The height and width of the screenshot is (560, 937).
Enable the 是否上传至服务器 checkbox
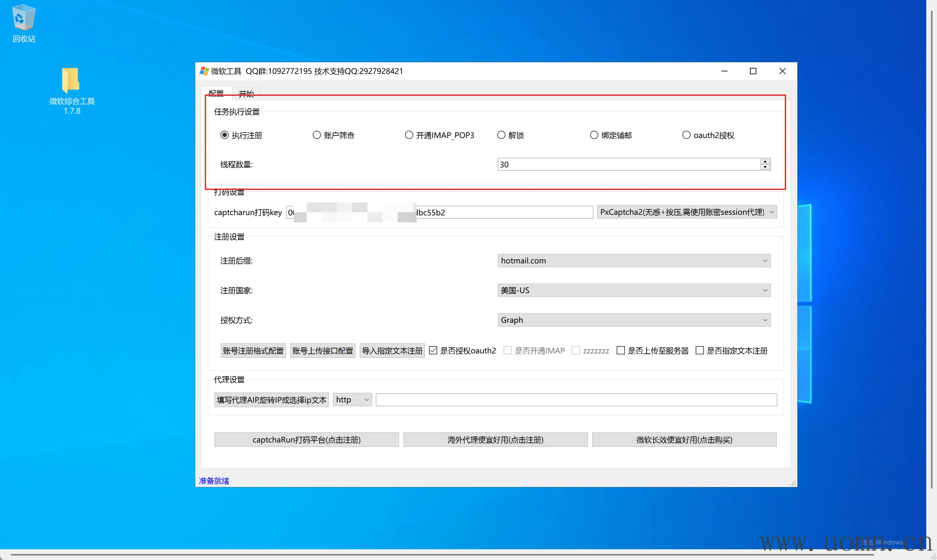(x=620, y=351)
